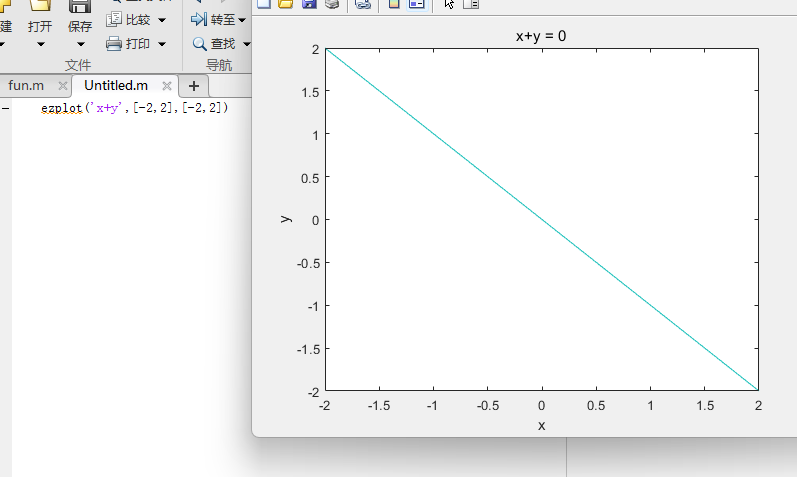Click the breakpoint dash beside line one
Viewport: 797px width, 477px height.
5,108
